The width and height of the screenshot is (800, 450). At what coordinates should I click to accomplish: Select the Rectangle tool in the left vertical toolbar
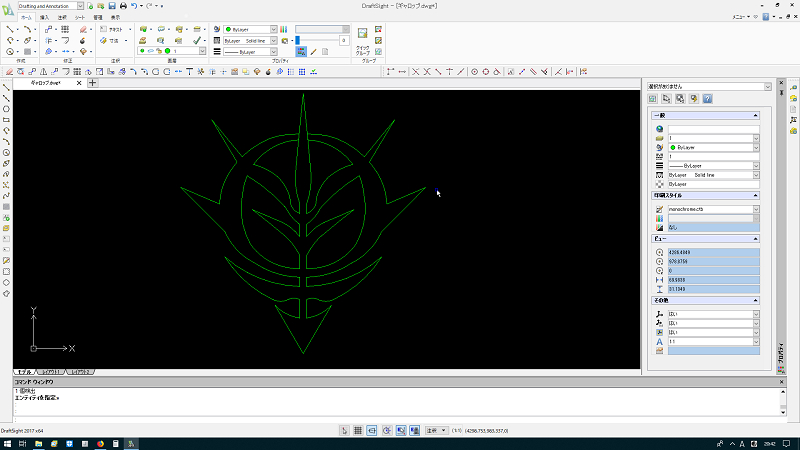pyautogui.click(x=6, y=120)
